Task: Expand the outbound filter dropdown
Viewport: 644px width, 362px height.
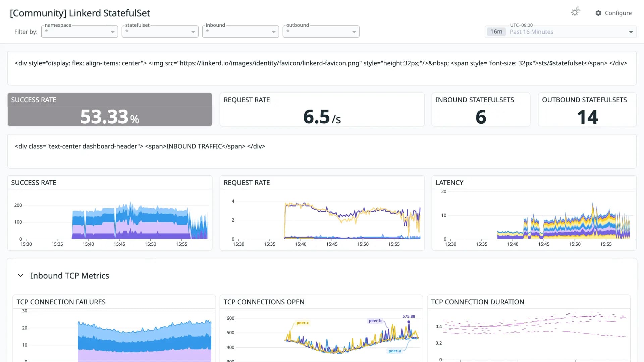Action: (x=321, y=32)
